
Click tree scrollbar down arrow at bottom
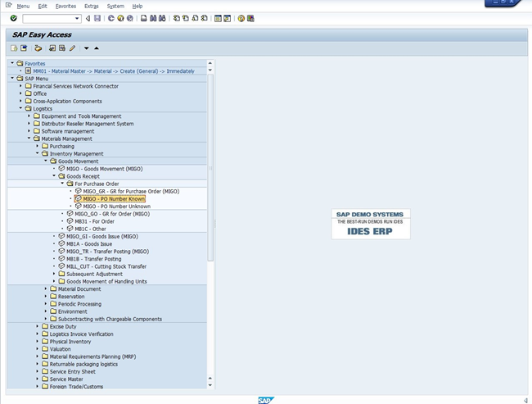tap(210, 385)
